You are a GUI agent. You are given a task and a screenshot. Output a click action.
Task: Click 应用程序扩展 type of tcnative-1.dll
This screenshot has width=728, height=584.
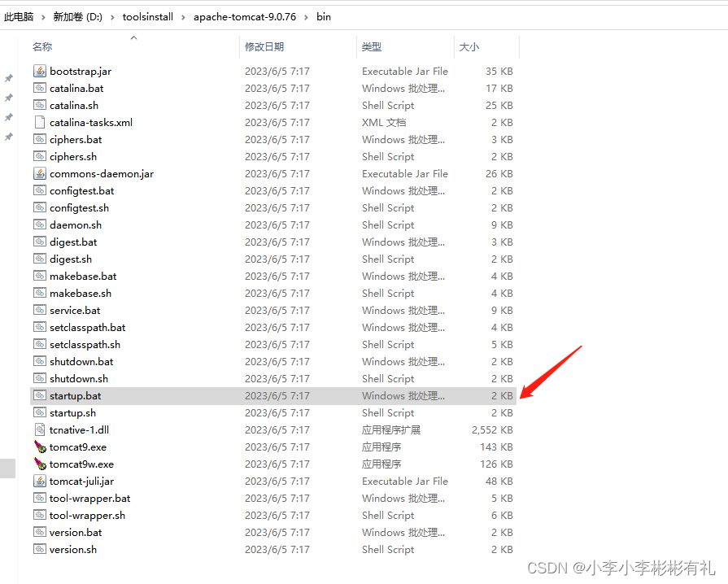[391, 430]
